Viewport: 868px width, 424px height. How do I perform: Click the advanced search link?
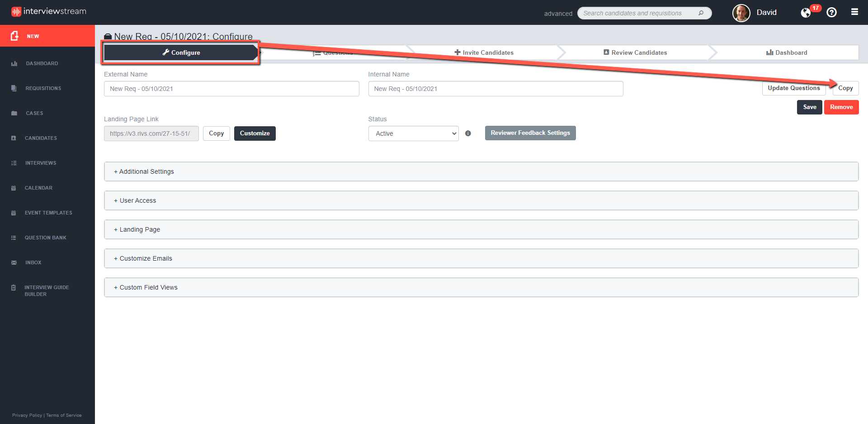[558, 14]
